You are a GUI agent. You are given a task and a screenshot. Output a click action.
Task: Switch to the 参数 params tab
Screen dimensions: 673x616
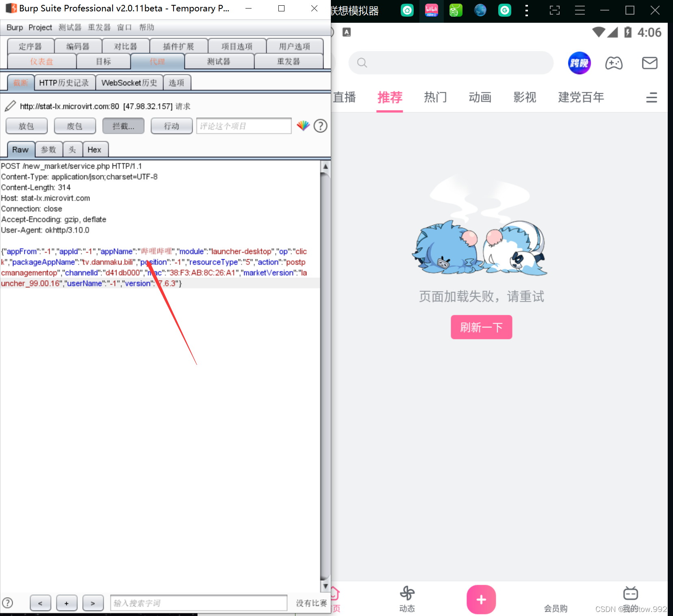coord(48,150)
